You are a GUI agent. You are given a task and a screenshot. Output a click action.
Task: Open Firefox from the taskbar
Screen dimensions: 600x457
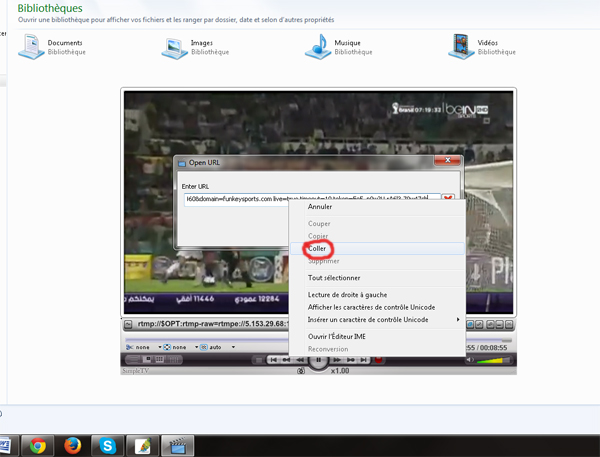pos(73,446)
